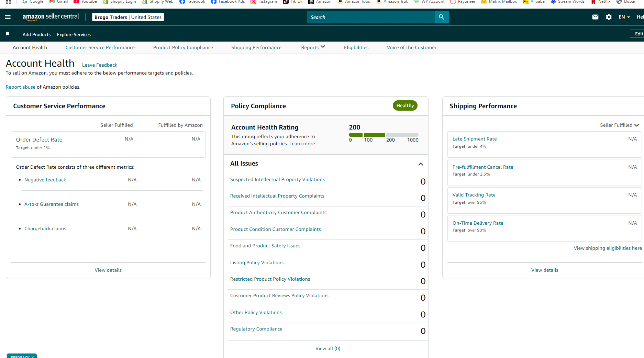Open Voice of the Customer tab
This screenshot has height=358, width=644.
pyautogui.click(x=411, y=47)
